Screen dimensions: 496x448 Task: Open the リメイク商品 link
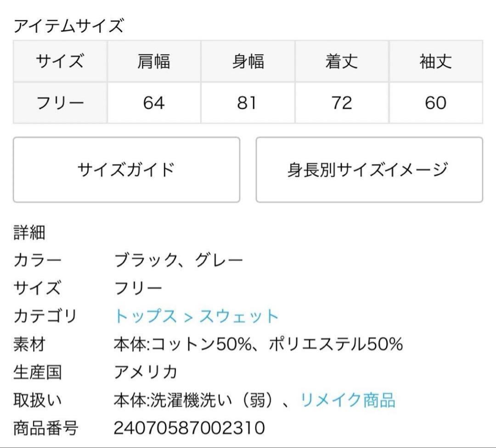[348, 400]
